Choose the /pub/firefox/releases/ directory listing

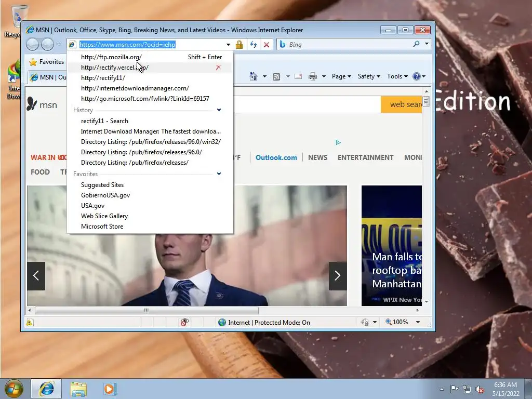click(x=150, y=163)
